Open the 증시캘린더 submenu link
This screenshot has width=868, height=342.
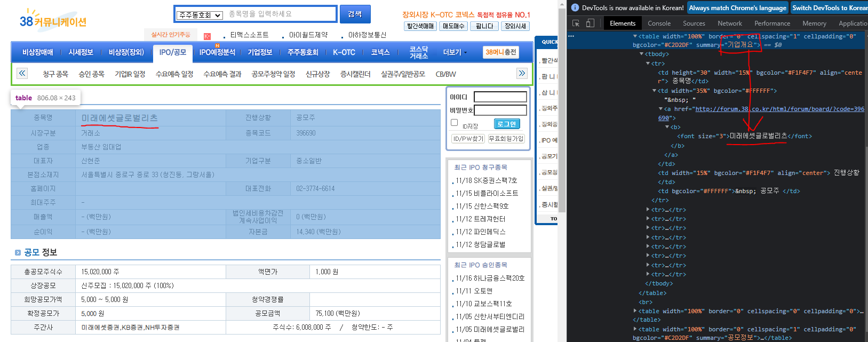[355, 74]
